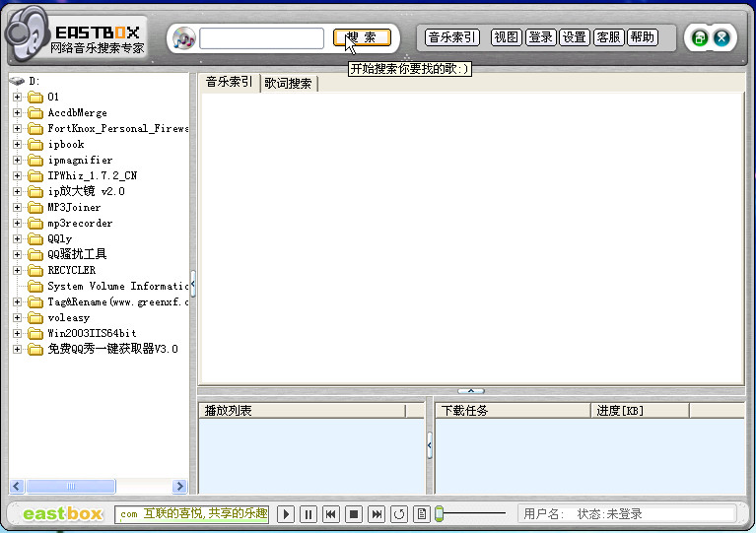Screen dimensions: 756x533
Task: Open the 客服 menu
Action: (608, 37)
